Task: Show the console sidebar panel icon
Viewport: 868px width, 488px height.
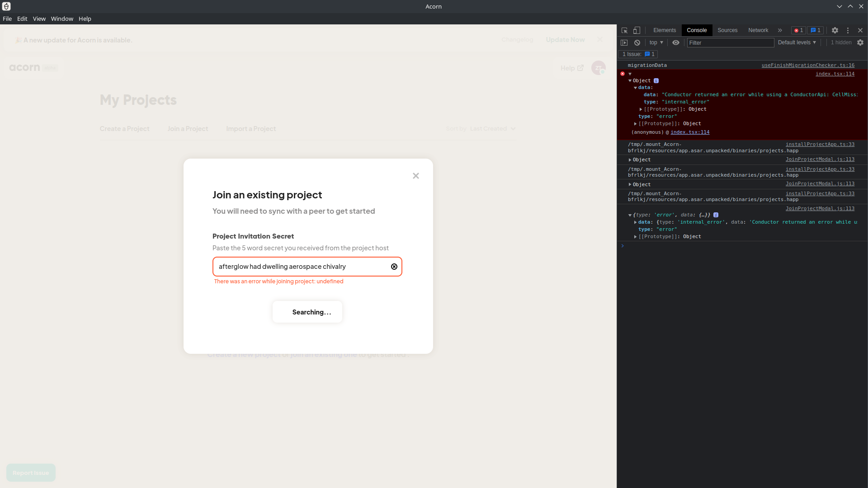Action: [x=624, y=42]
